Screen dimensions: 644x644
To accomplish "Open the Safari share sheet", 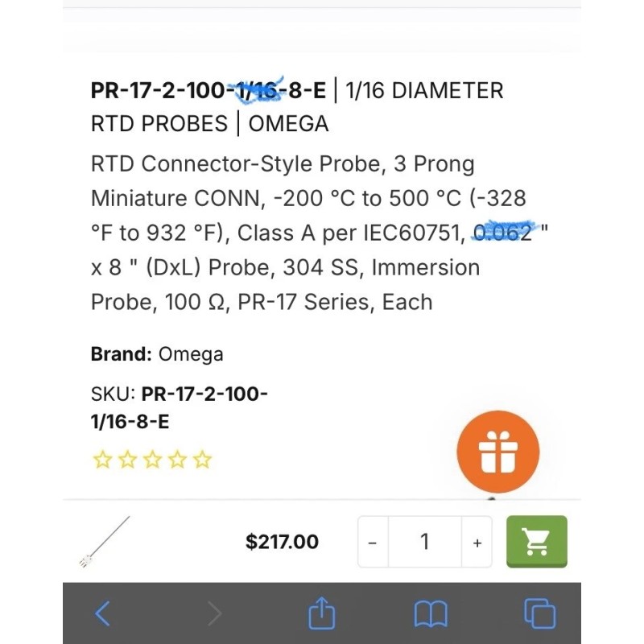I will pos(321,614).
